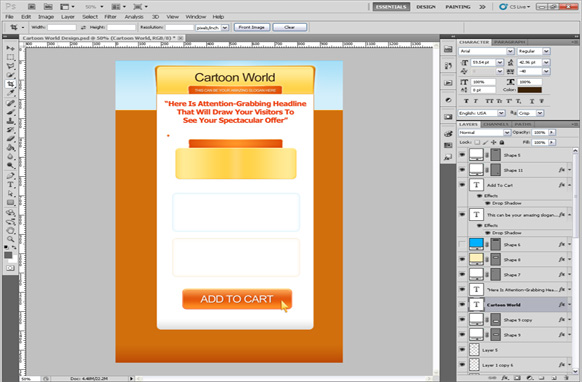Switch to the Design workspace
This screenshot has height=382, width=582.
(x=426, y=7)
